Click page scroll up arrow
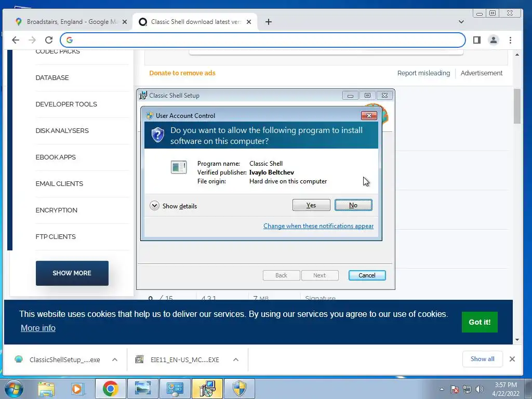 (517, 54)
